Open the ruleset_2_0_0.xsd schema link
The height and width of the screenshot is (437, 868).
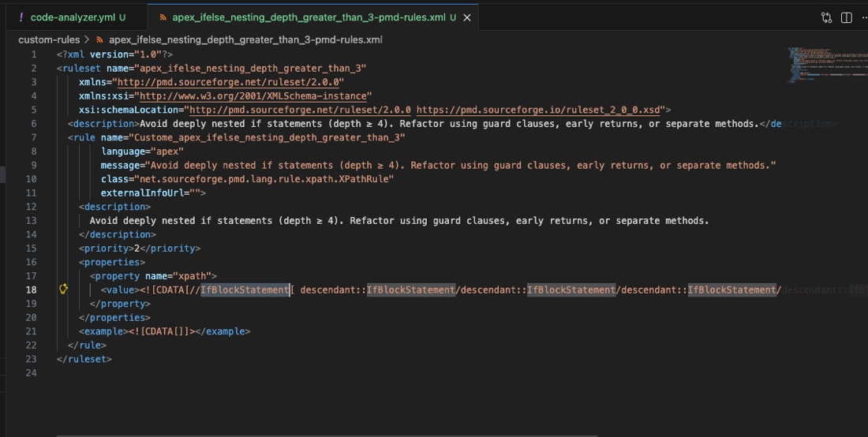[x=538, y=110]
